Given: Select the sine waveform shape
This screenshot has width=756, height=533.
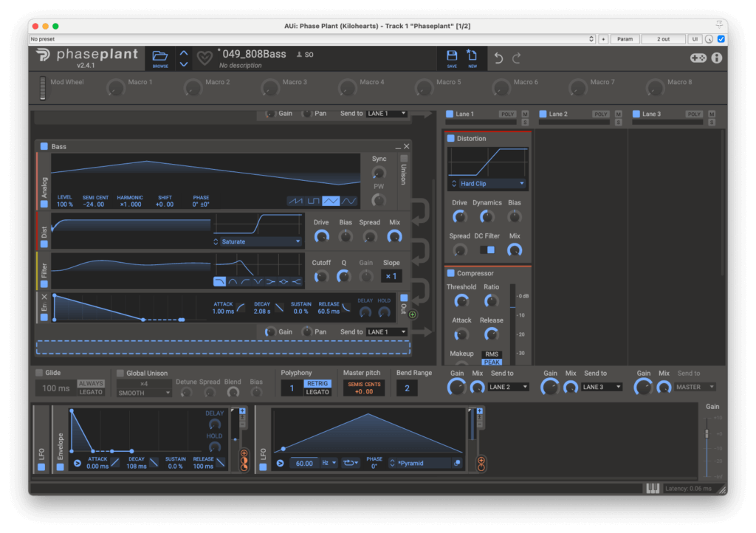Looking at the screenshot, I should (348, 201).
